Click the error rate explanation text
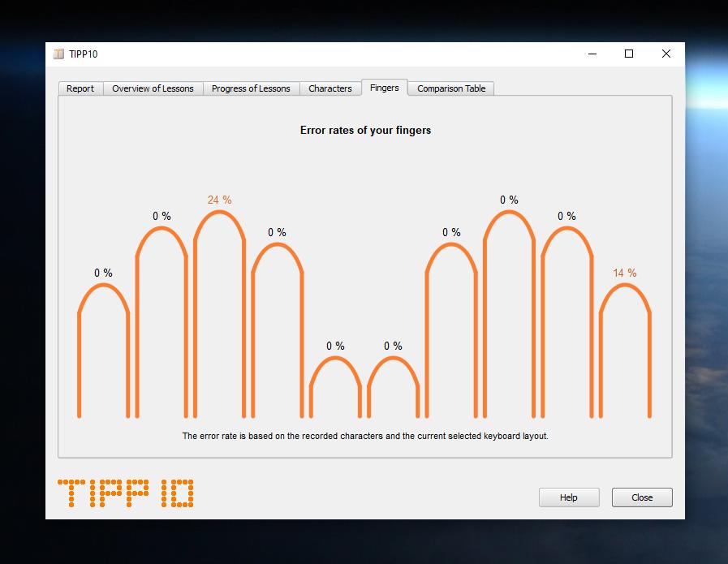 (x=364, y=435)
